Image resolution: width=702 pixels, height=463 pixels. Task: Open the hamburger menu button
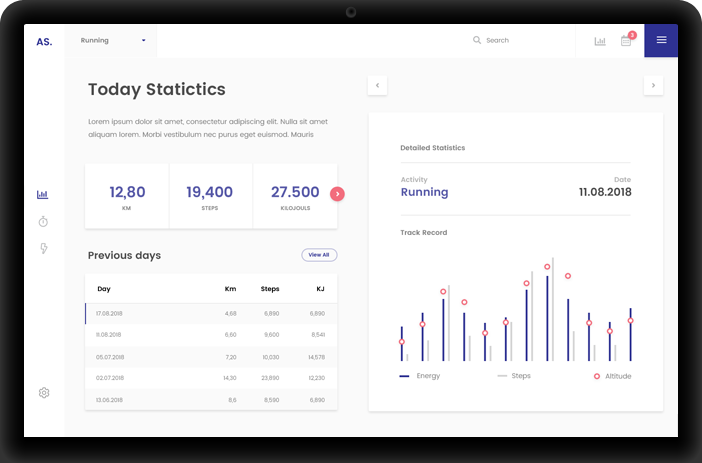(x=661, y=40)
